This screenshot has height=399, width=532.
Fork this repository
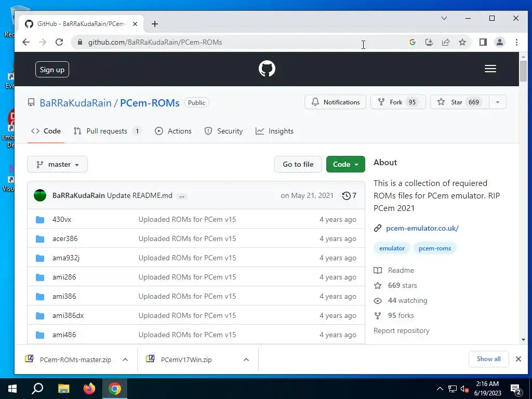tap(398, 102)
